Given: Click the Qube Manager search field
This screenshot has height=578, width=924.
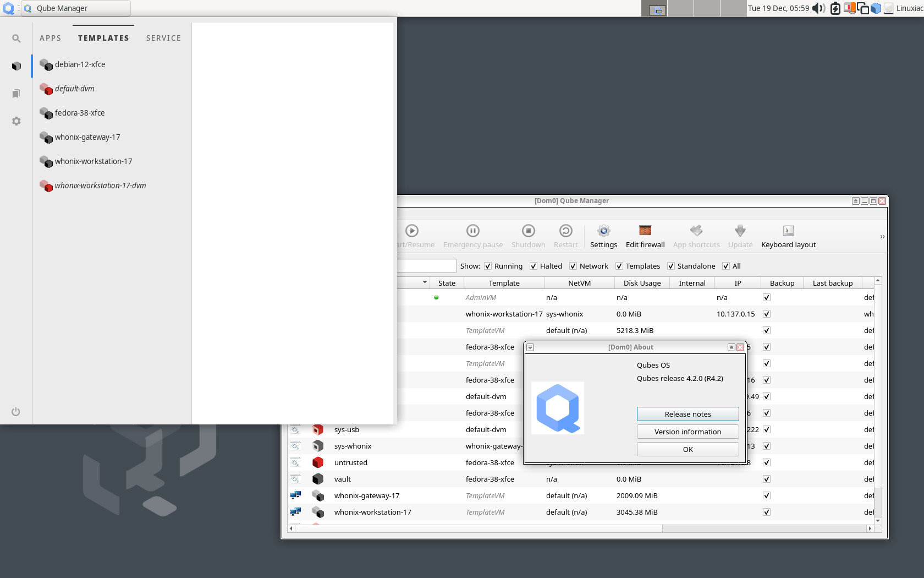Looking at the screenshot, I should point(427,266).
